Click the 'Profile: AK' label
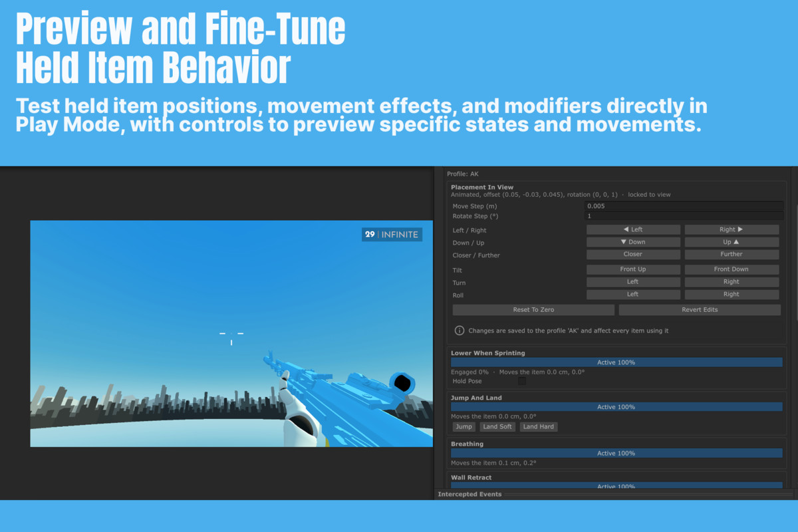Viewport: 798px width, 532px height. tap(463, 174)
